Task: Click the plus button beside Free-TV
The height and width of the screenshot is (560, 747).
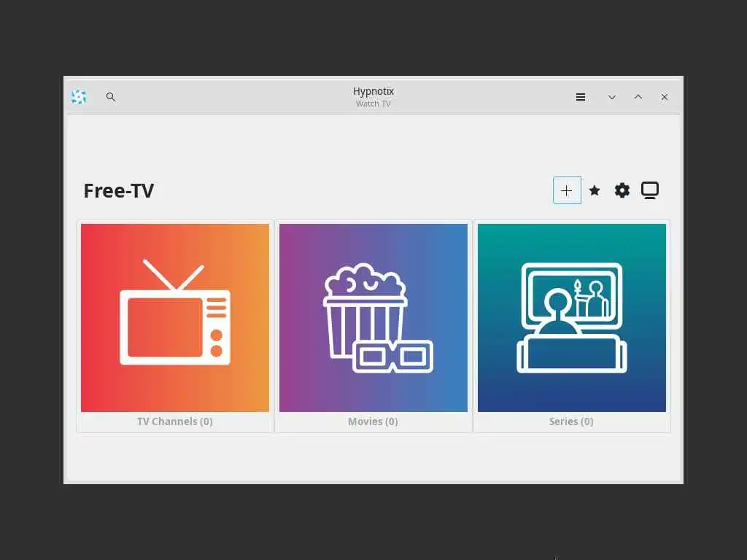Action: click(x=567, y=190)
